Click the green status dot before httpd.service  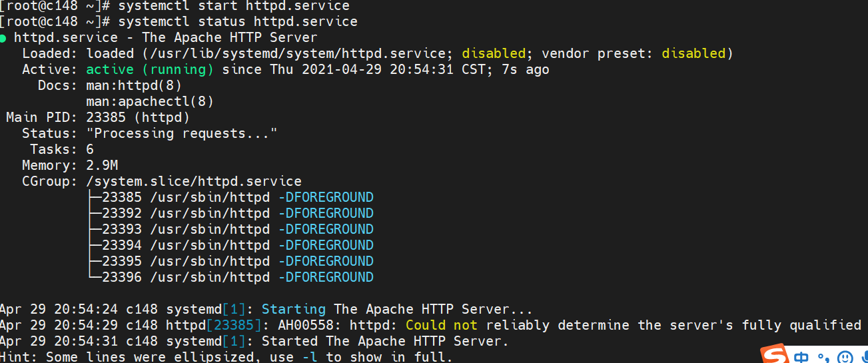3,38
